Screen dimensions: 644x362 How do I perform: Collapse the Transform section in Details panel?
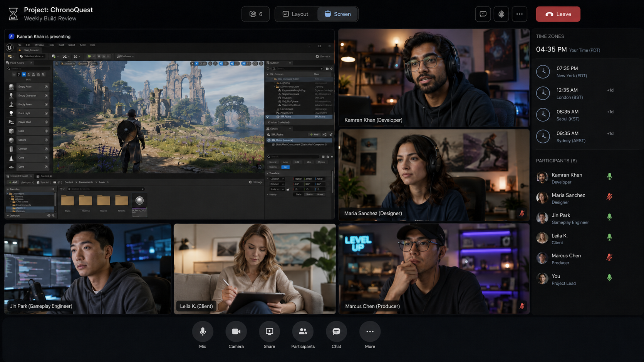pyautogui.click(x=268, y=173)
